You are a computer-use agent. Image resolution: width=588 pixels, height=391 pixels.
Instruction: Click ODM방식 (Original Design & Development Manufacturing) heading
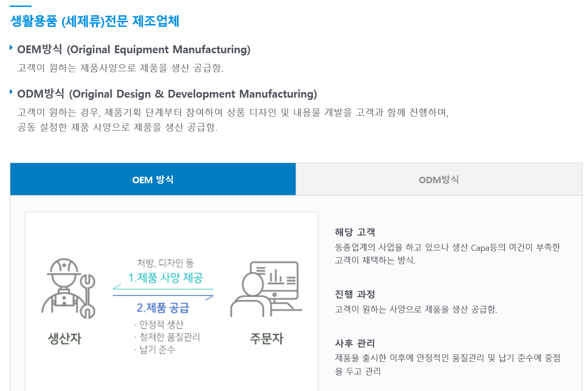pyautogui.click(x=167, y=94)
